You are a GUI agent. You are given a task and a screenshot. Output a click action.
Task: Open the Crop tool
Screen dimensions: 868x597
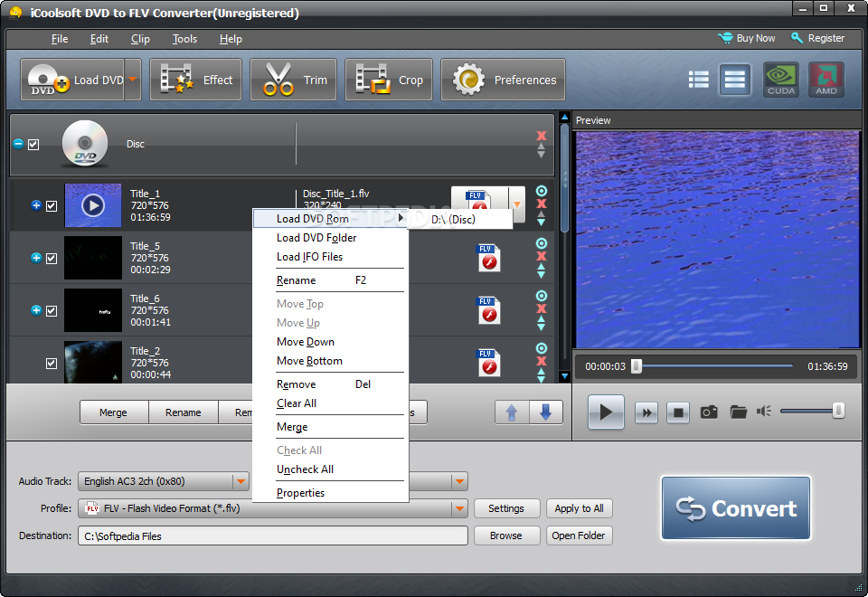[389, 80]
